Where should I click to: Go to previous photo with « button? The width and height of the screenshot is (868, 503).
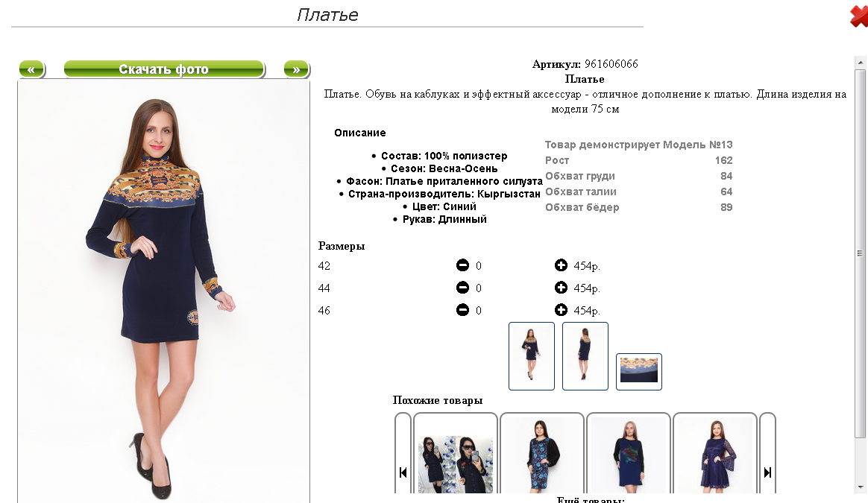tap(31, 69)
